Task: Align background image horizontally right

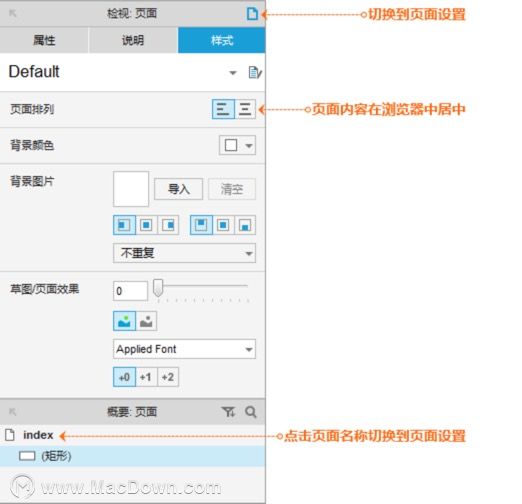Action: point(168,225)
